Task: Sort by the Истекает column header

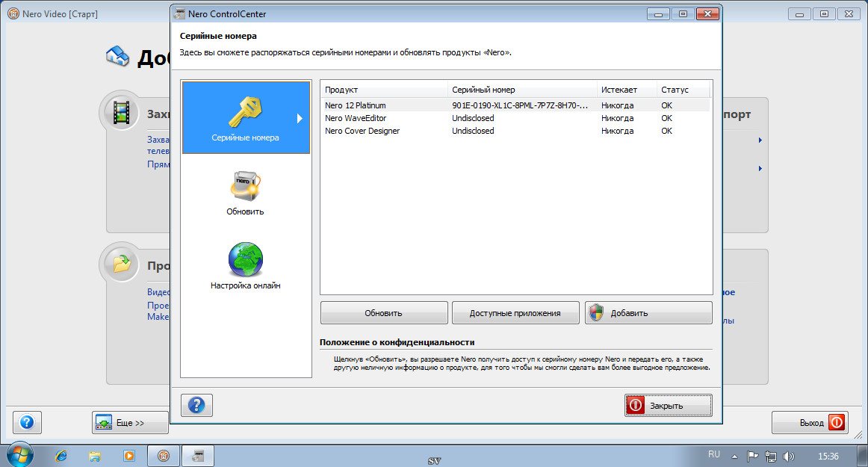Action: click(627, 90)
